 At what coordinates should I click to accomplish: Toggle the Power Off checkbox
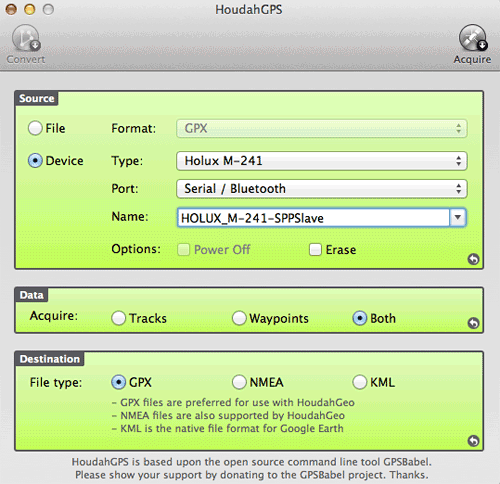[183, 249]
